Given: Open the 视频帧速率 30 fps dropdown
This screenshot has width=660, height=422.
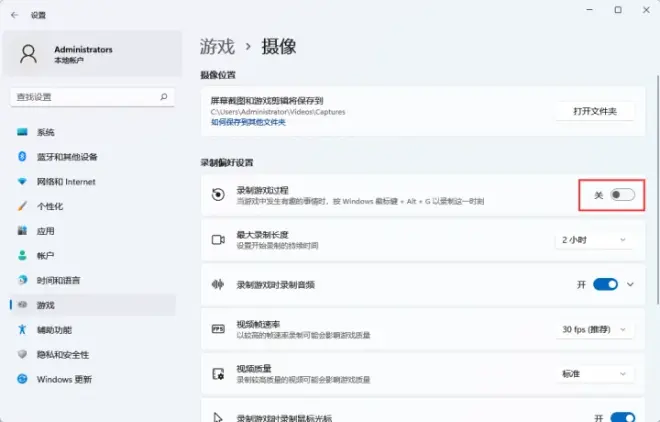Looking at the screenshot, I should pyautogui.click(x=595, y=329).
